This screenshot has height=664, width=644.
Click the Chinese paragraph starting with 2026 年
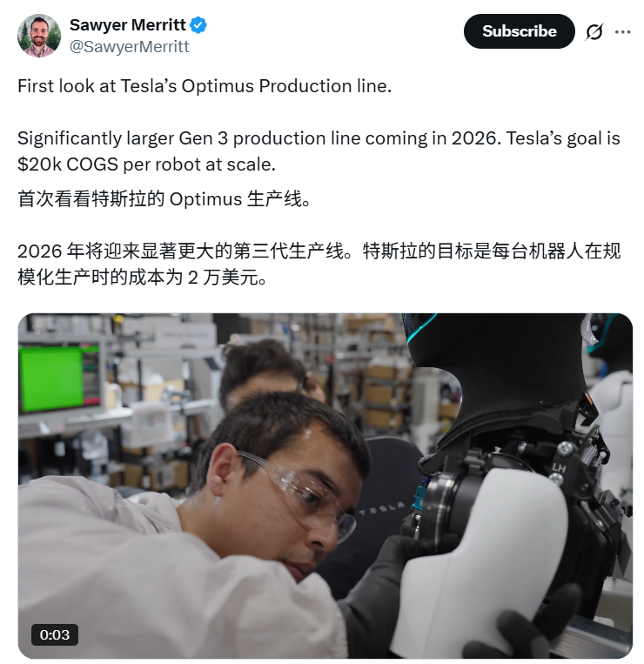(319, 265)
